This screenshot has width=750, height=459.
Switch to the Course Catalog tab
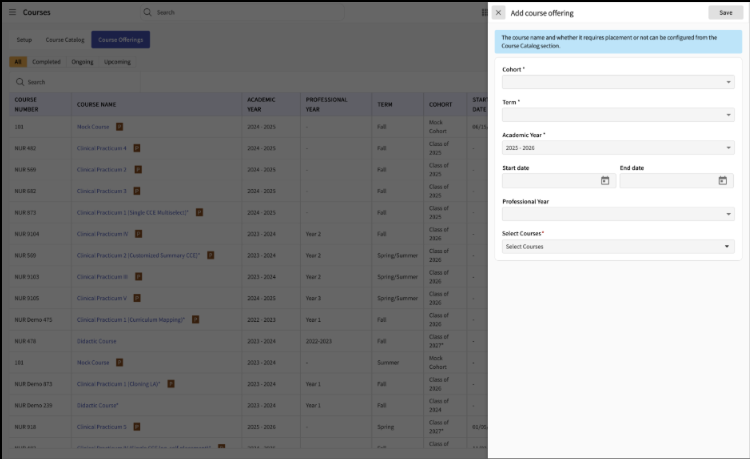[65, 40]
